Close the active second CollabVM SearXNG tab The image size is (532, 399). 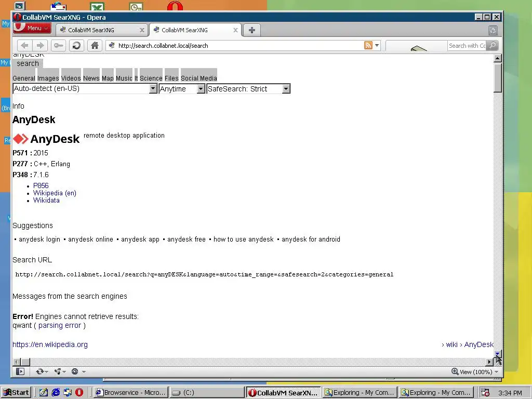[x=235, y=30]
